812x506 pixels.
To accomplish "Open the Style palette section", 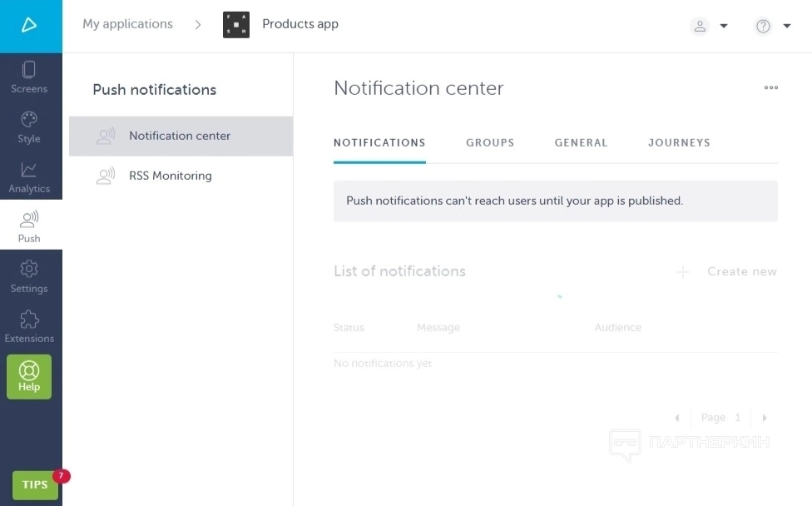I will (29, 126).
